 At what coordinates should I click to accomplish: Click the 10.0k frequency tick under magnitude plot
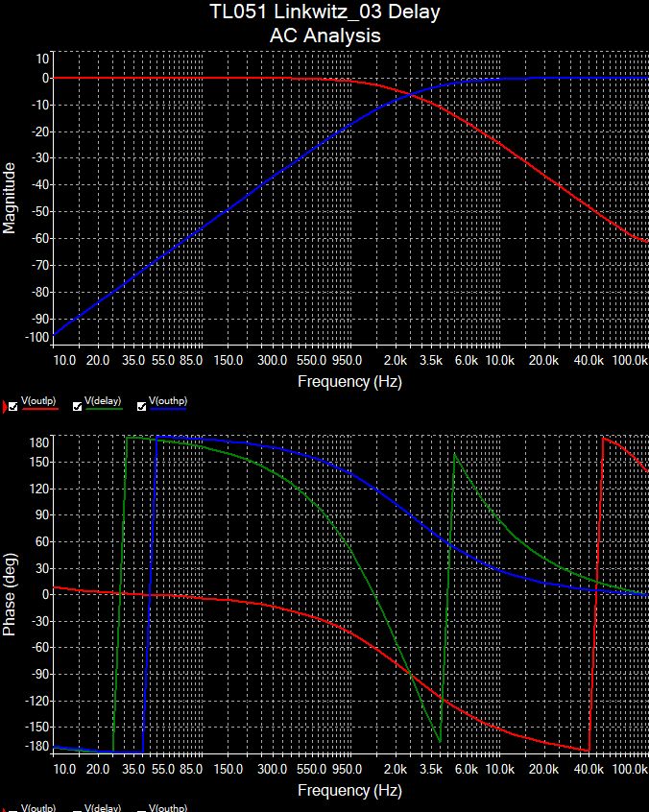point(500,361)
